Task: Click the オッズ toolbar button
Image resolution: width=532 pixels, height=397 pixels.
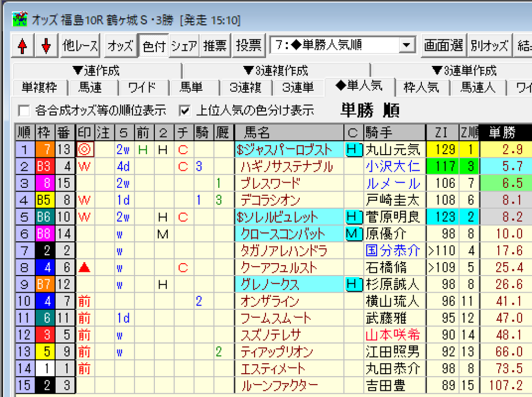Action: [121, 46]
